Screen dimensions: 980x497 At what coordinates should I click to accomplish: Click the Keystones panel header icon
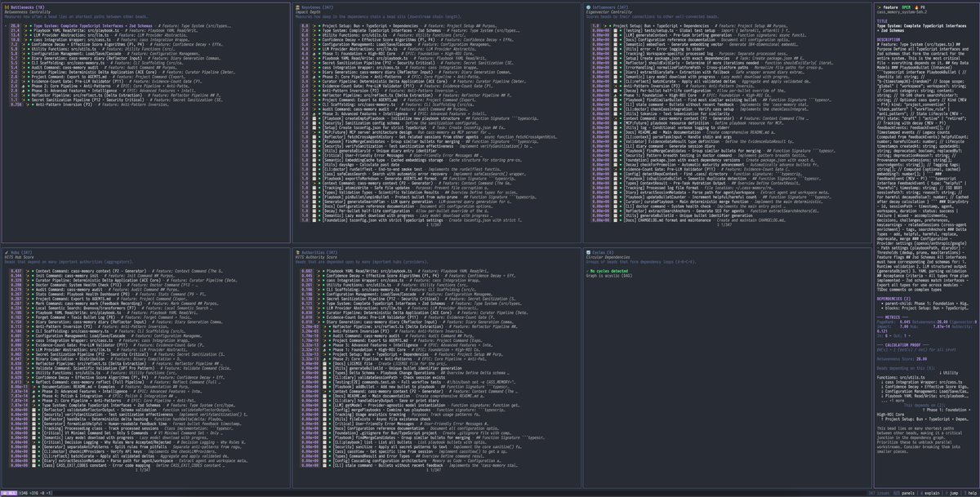click(x=298, y=7)
